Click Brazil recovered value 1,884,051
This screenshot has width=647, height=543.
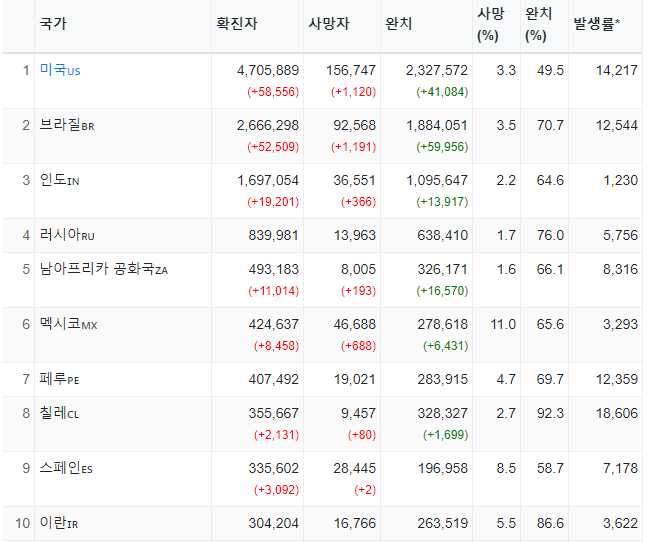(437, 125)
